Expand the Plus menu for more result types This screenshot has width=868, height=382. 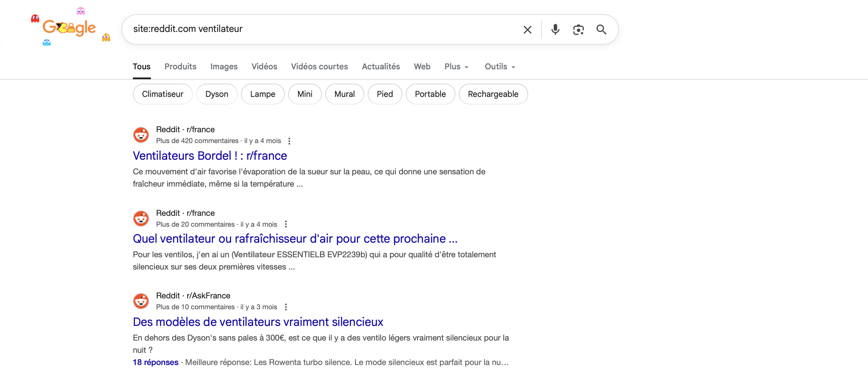456,67
